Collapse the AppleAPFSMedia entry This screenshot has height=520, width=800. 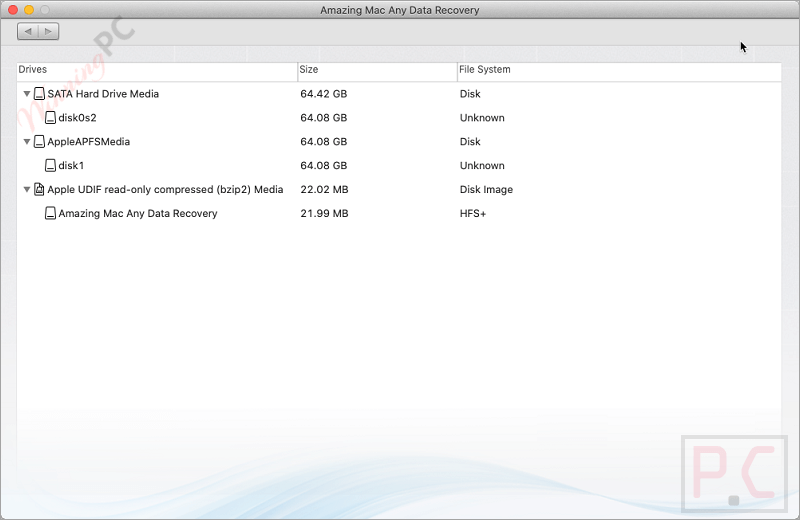(x=27, y=142)
